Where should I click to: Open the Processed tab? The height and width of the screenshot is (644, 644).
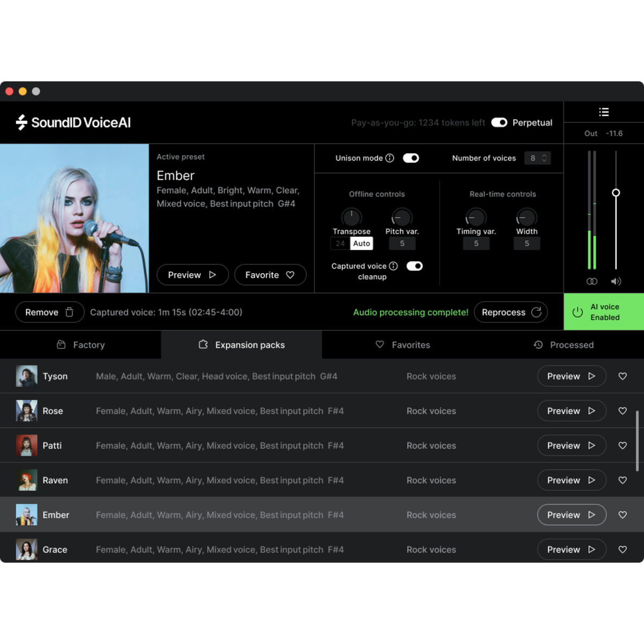point(563,345)
